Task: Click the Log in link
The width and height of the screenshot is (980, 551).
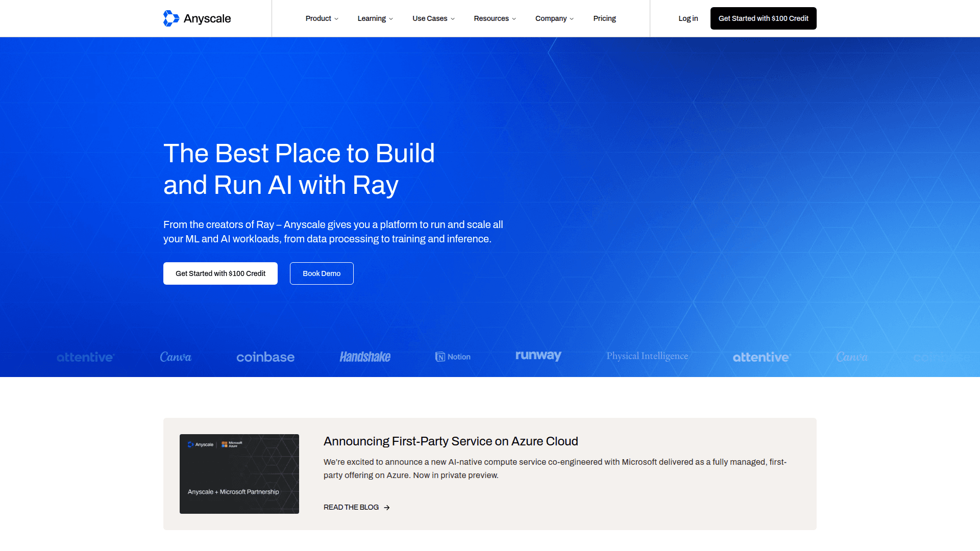Action: click(x=688, y=18)
